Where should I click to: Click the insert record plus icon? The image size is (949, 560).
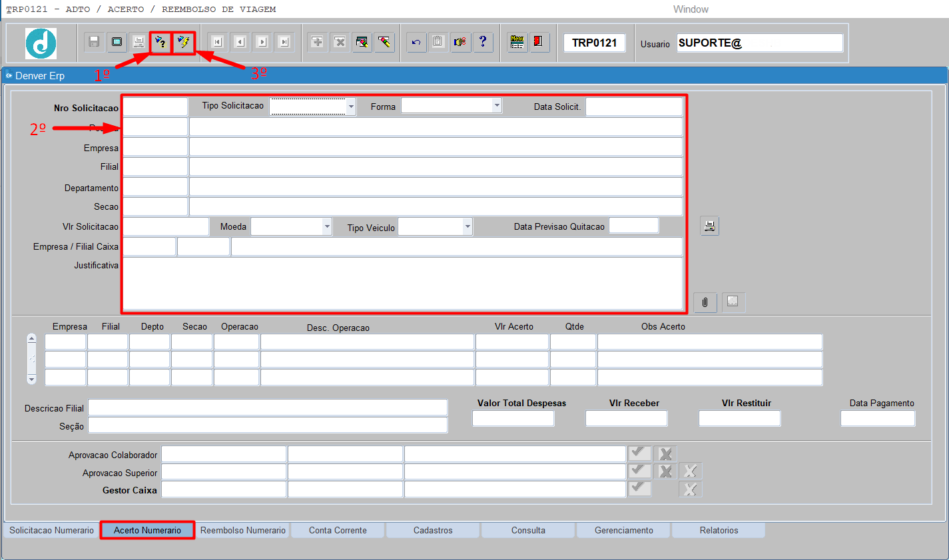pos(318,42)
